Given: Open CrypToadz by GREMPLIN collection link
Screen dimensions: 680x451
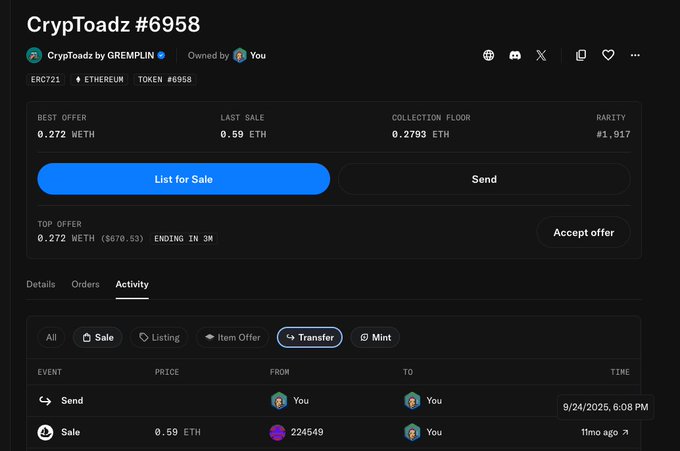Looking at the screenshot, I should pyautogui.click(x=101, y=56).
